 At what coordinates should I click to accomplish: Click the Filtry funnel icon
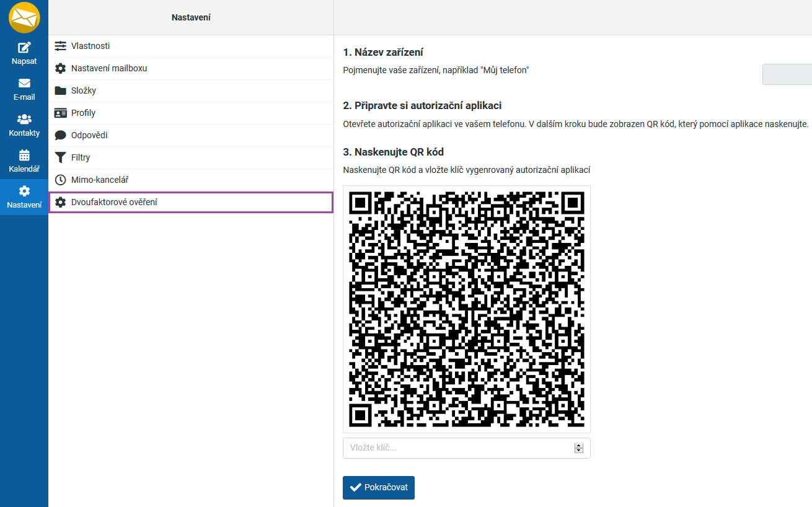coord(60,157)
